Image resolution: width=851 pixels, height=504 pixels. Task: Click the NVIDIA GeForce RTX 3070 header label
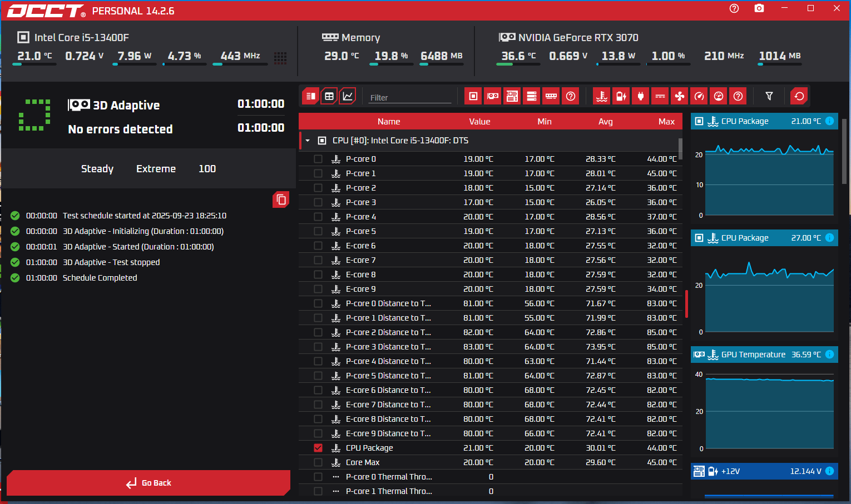point(578,38)
